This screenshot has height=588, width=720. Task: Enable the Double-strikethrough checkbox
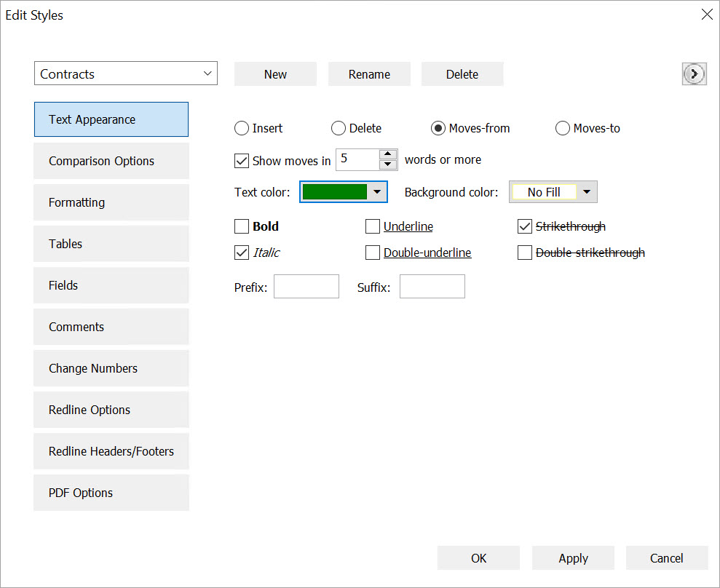pyautogui.click(x=525, y=253)
